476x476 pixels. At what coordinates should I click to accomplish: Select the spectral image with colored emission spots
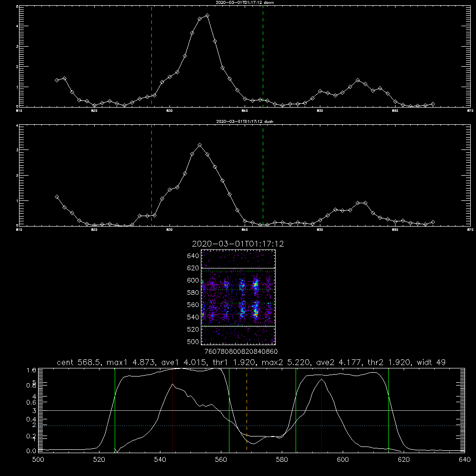(238, 297)
